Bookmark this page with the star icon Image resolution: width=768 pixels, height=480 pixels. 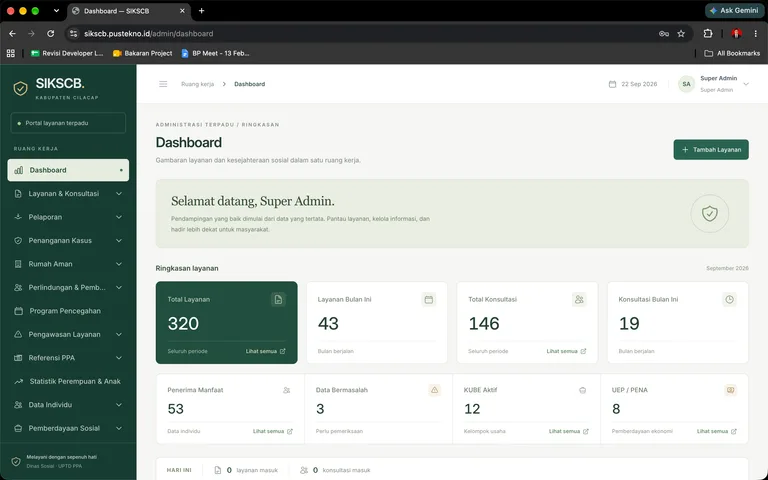[x=681, y=34]
